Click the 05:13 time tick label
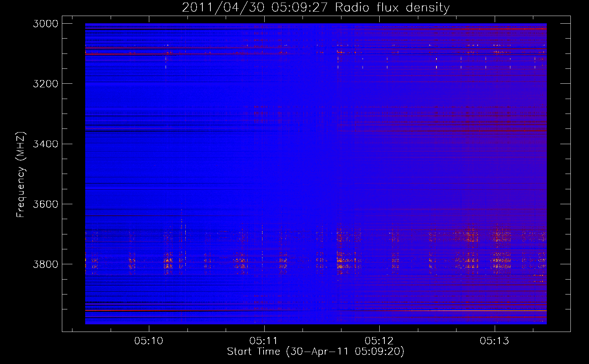The height and width of the screenshot is (364, 589). (x=494, y=341)
